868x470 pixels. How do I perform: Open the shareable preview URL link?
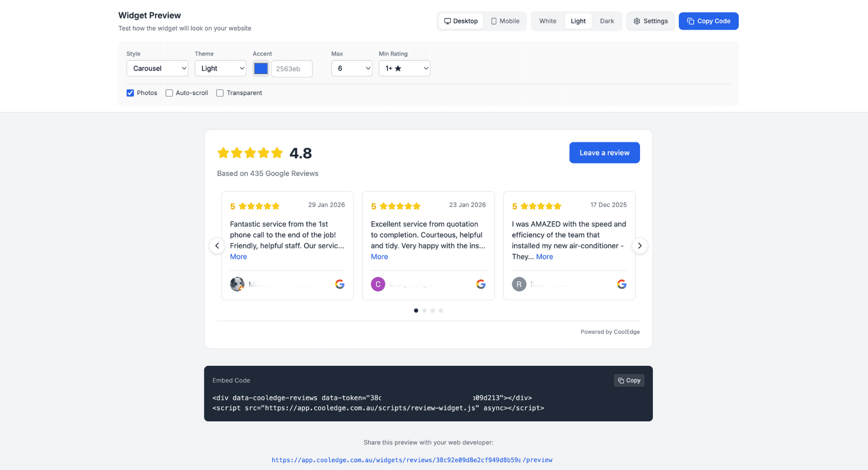click(412, 460)
